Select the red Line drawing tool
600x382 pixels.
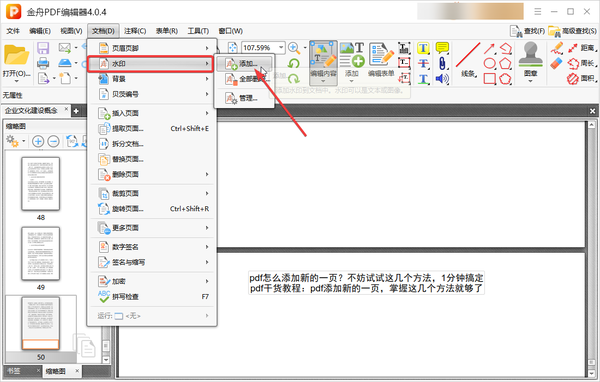point(468,60)
